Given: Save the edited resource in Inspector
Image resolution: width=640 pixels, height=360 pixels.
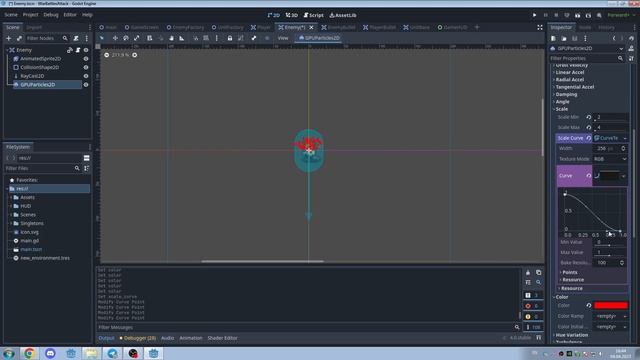Looking at the screenshot, I should tap(574, 38).
